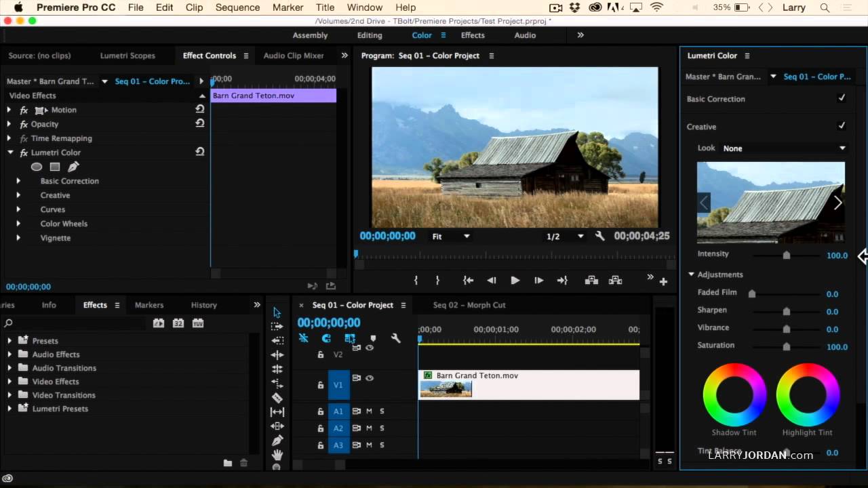Switch to the Seq 02 – Morph Cut tab
The width and height of the screenshot is (868, 488).
469,305
